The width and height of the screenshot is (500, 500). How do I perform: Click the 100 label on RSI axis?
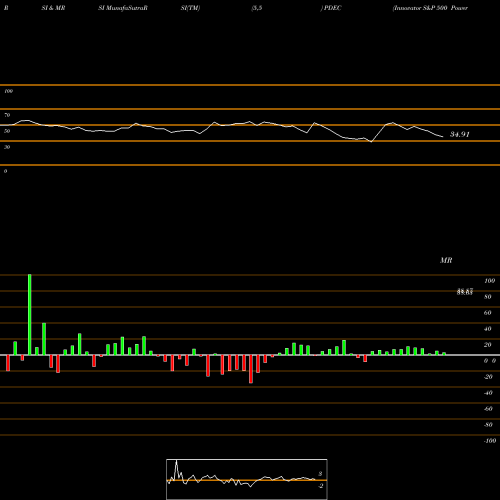(8, 91)
